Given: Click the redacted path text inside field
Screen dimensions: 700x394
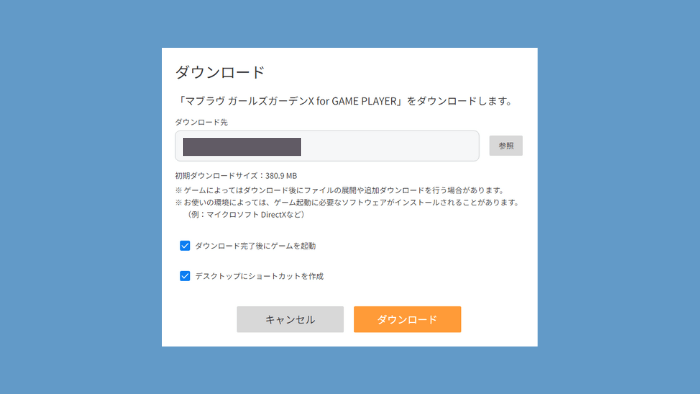Looking at the screenshot, I should 242,147.
